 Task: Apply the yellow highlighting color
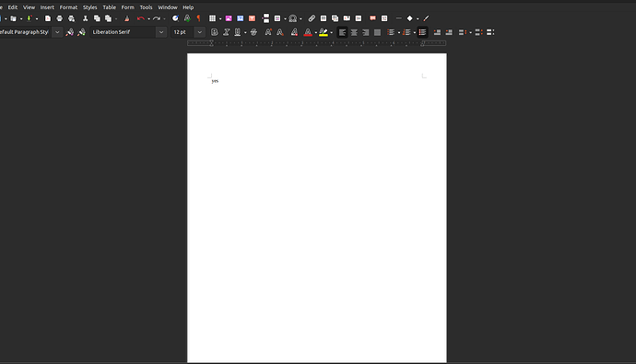[324, 32]
